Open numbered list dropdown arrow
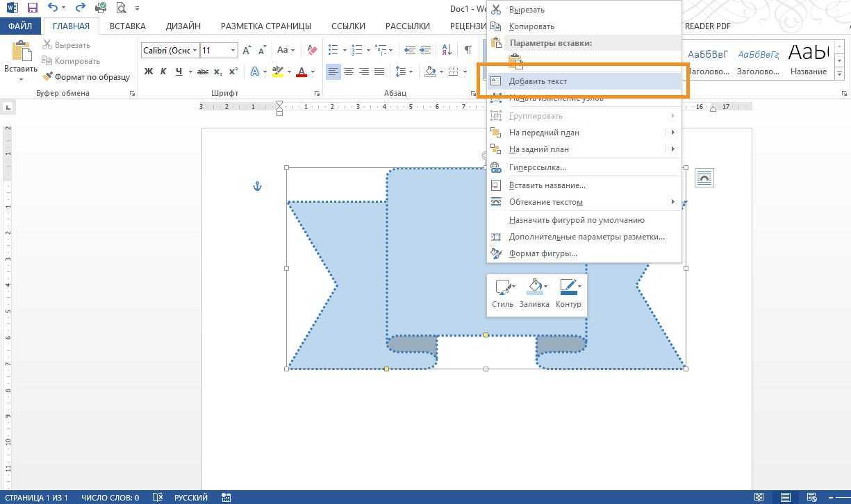851x504 pixels. click(367, 50)
